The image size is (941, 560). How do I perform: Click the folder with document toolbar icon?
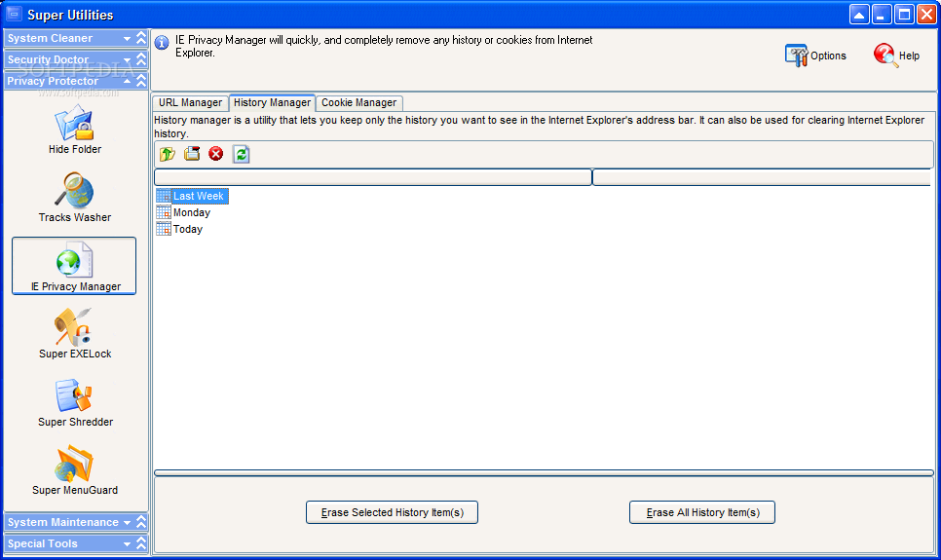point(192,154)
